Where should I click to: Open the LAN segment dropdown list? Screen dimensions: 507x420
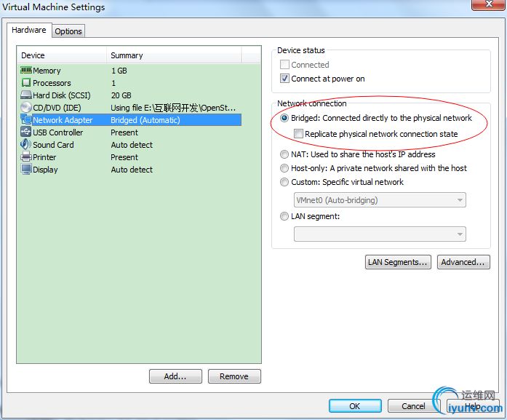(380, 234)
